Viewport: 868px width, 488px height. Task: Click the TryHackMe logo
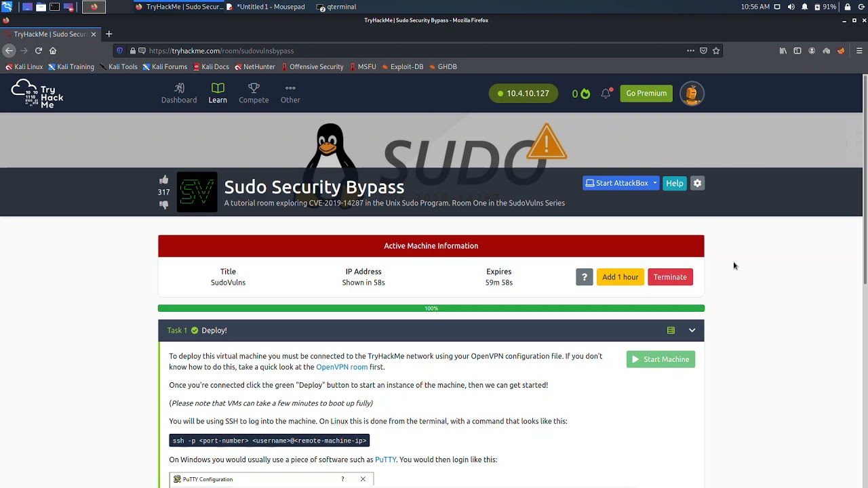click(37, 94)
